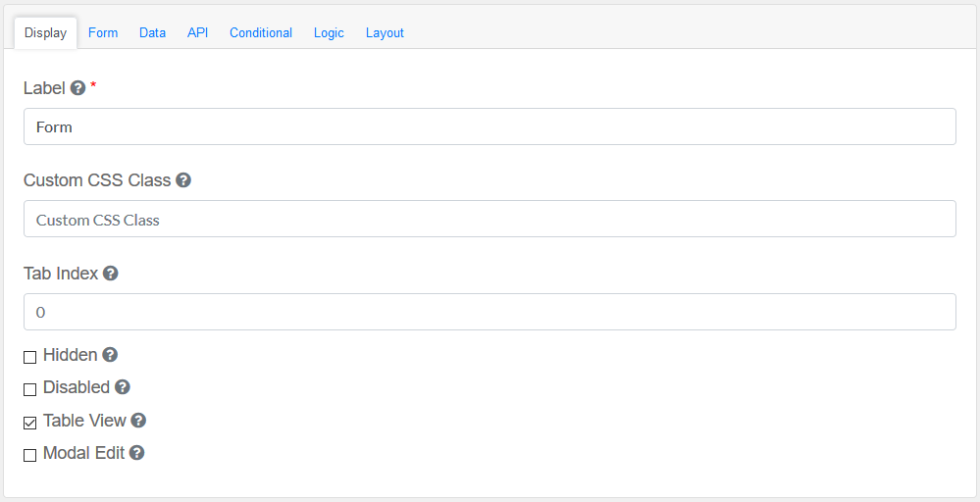The height and width of the screenshot is (502, 980).
Task: Open the Data tab
Action: (152, 32)
